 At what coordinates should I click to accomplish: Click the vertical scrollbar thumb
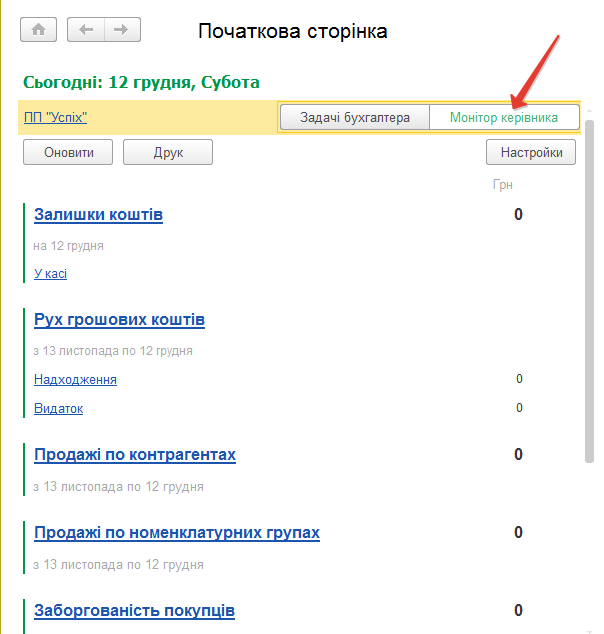[x=589, y=291]
